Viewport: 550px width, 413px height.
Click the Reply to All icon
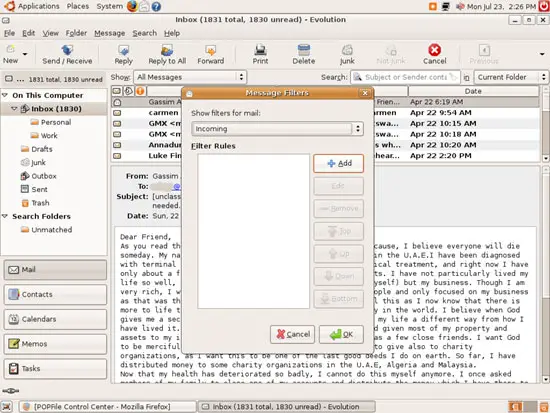(x=167, y=50)
